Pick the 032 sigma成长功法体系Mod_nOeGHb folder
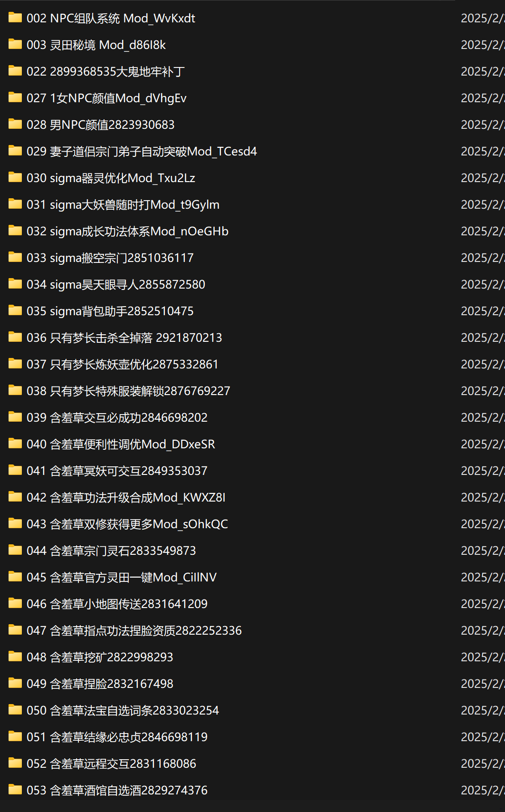 tap(127, 231)
